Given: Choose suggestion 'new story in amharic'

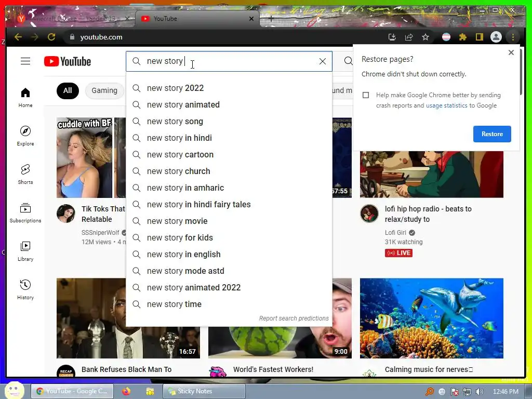Looking at the screenshot, I should pyautogui.click(x=229, y=188).
